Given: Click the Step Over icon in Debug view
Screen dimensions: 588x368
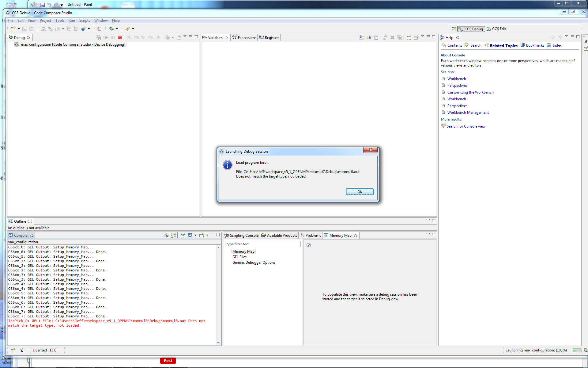Looking at the screenshot, I should (136, 37).
